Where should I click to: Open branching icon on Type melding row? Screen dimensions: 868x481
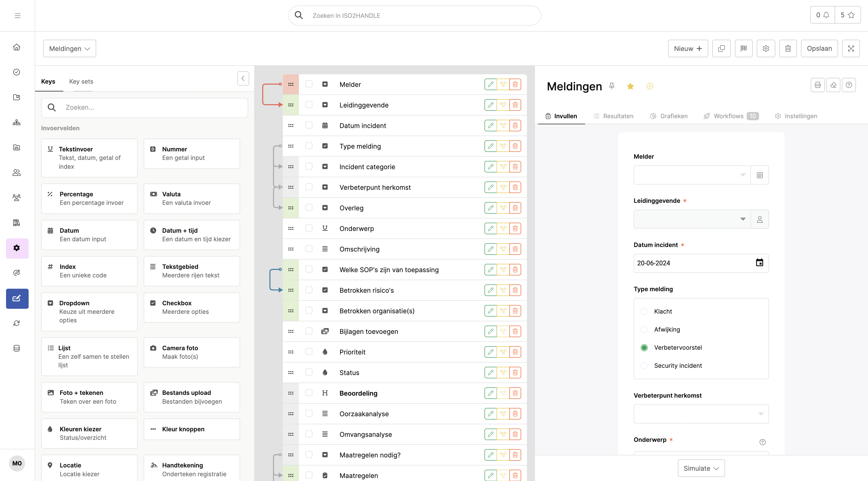point(503,146)
